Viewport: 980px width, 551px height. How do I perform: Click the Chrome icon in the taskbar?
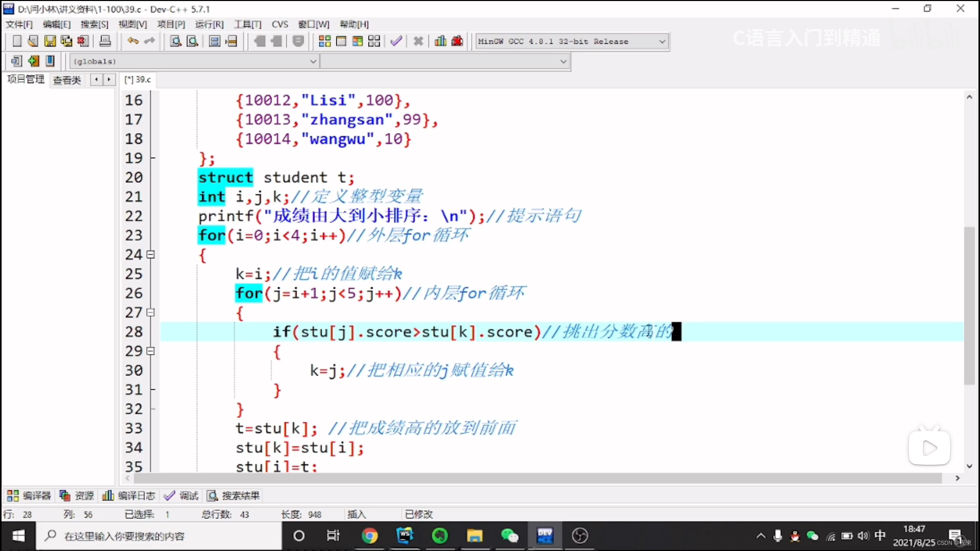tap(370, 536)
